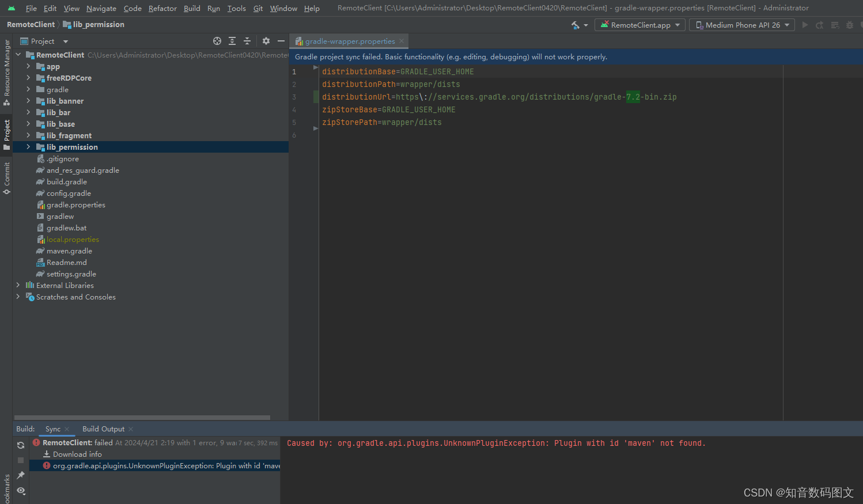Switch to the Build Output tab

point(103,429)
